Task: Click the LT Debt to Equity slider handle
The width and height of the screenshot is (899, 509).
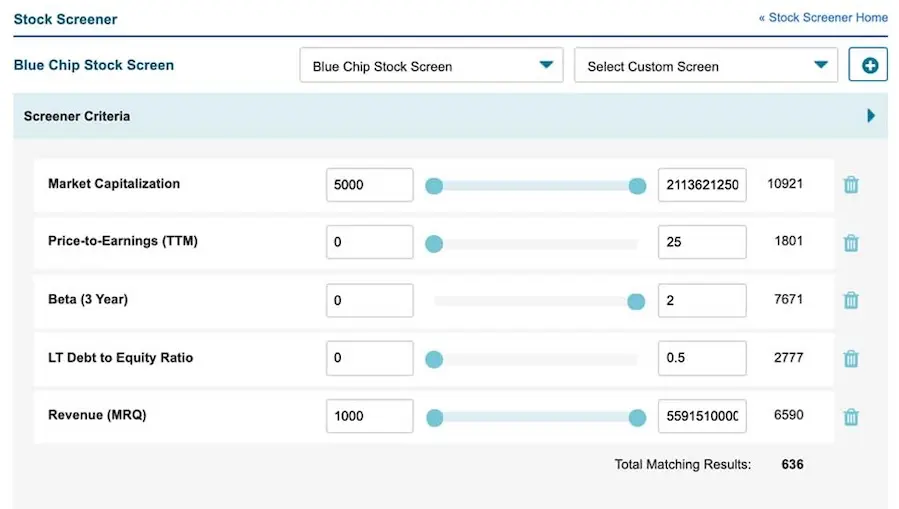Action: point(434,359)
